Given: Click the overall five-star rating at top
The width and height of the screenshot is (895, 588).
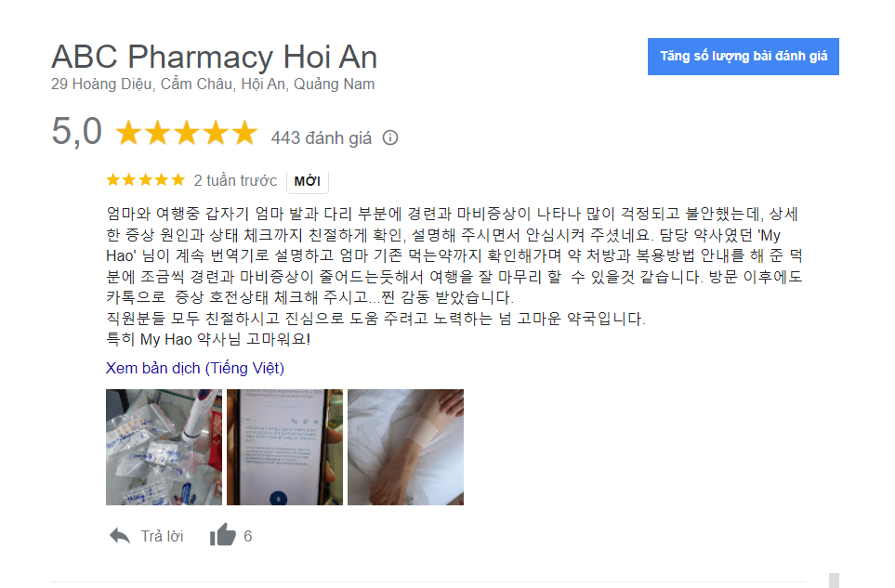Looking at the screenshot, I should (x=187, y=132).
